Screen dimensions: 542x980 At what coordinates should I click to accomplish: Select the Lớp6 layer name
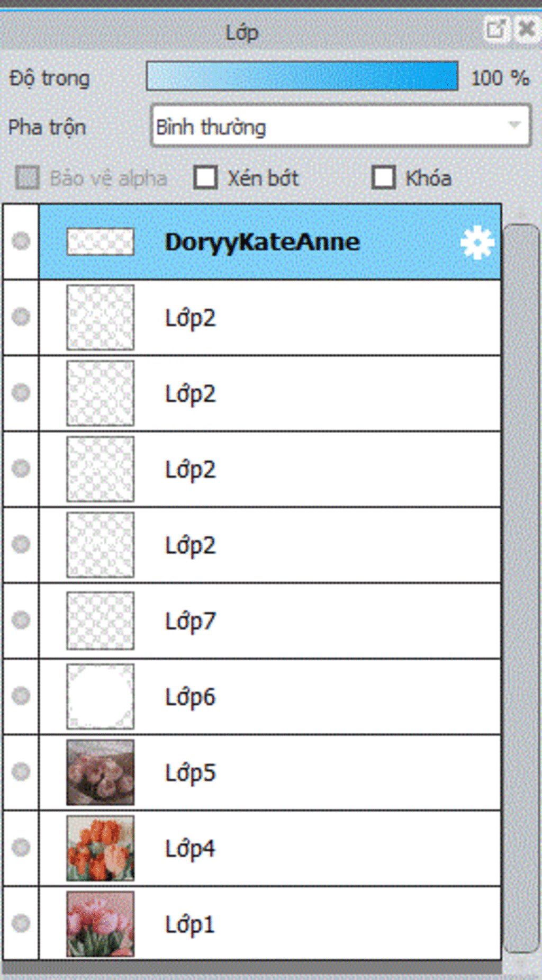click(x=190, y=697)
